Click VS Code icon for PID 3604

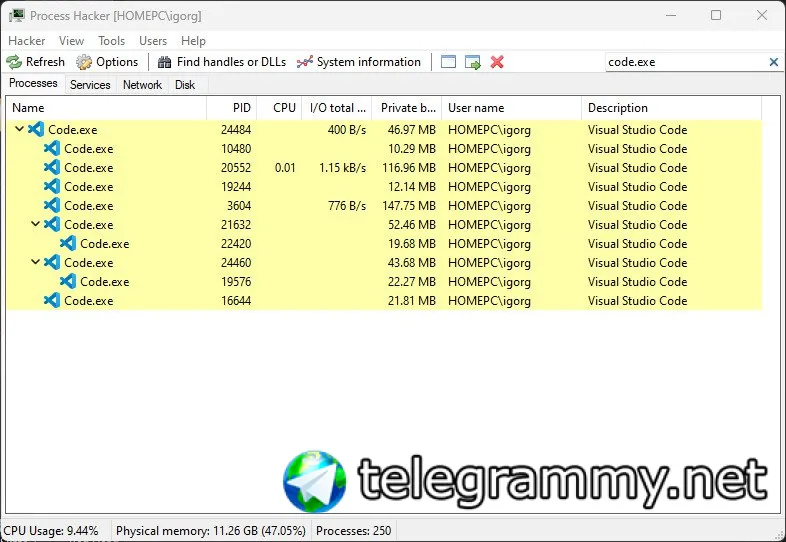point(52,206)
